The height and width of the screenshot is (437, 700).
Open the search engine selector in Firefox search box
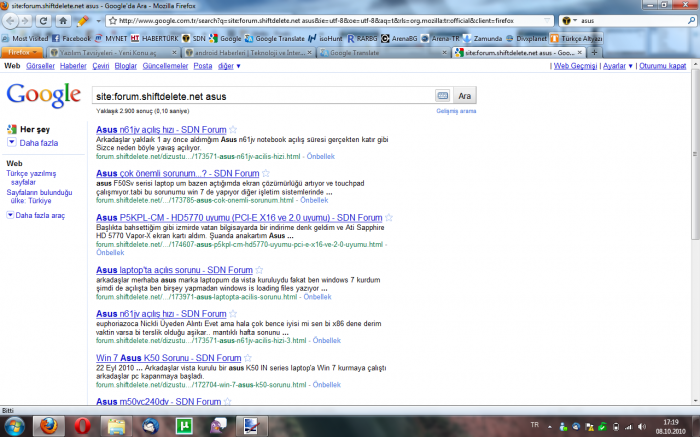pyautogui.click(x=569, y=21)
